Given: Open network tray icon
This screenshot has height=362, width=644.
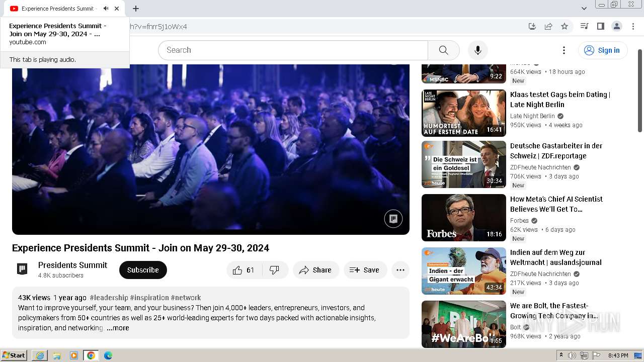Looking at the screenshot, I should pyautogui.click(x=584, y=355).
